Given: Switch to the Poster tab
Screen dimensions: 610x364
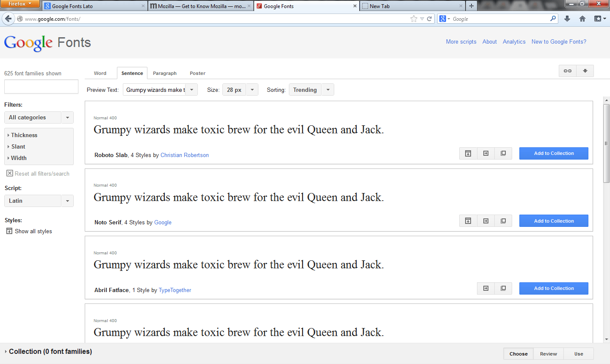Looking at the screenshot, I should coord(197,73).
